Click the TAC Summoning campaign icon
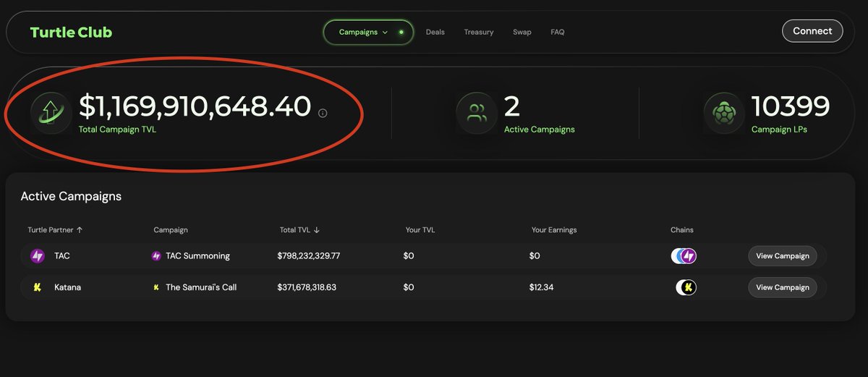 pyautogui.click(x=156, y=256)
